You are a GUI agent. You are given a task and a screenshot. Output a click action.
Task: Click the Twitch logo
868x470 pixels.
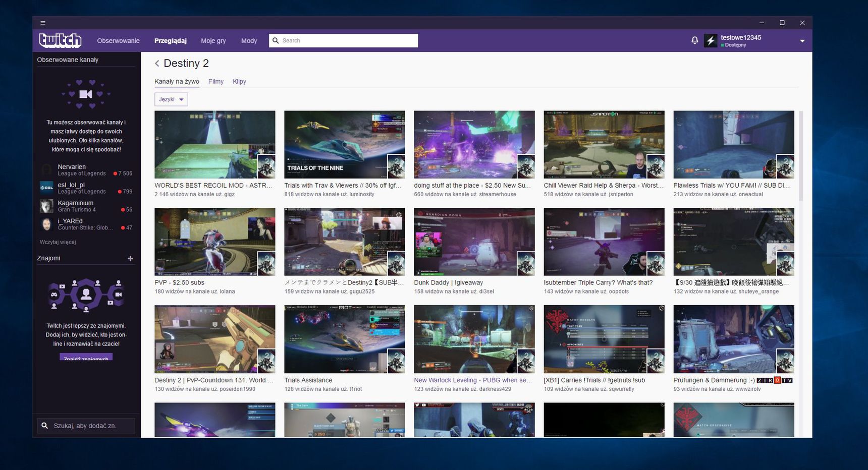tap(60, 40)
